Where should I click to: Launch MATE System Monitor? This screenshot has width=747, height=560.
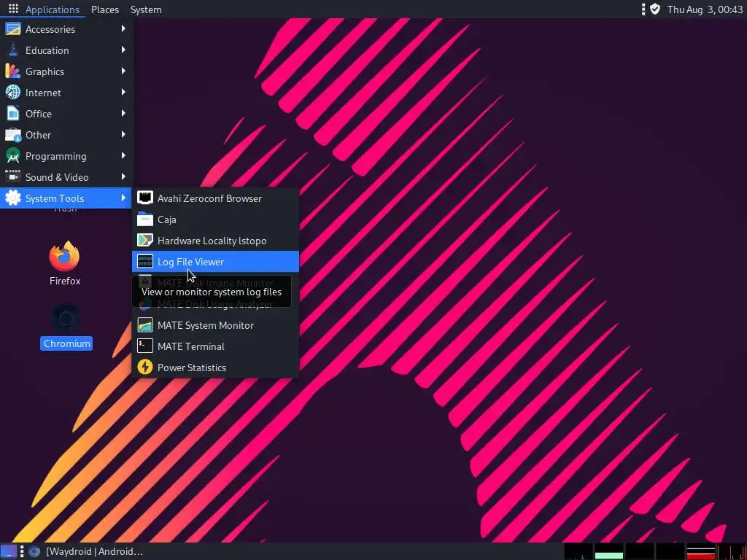(215, 325)
